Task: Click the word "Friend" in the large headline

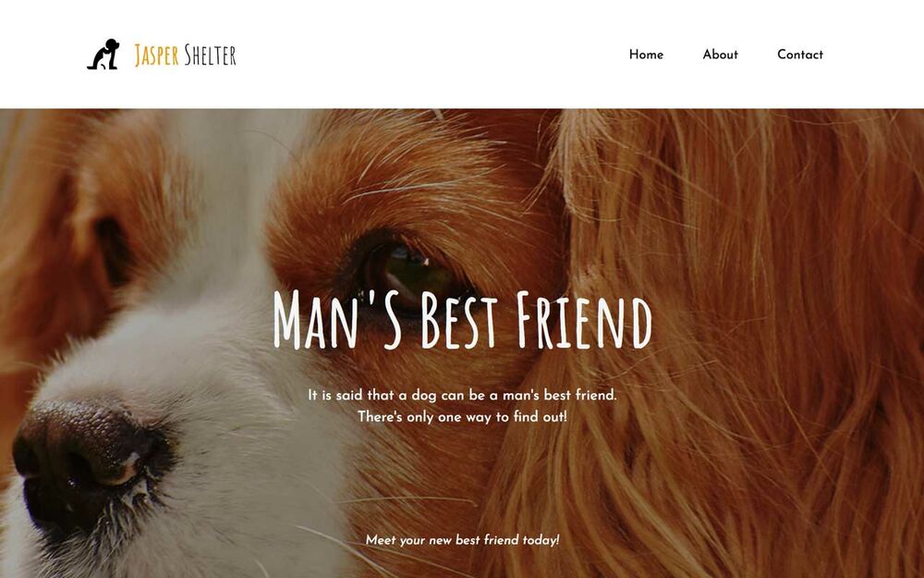Action: [585, 320]
